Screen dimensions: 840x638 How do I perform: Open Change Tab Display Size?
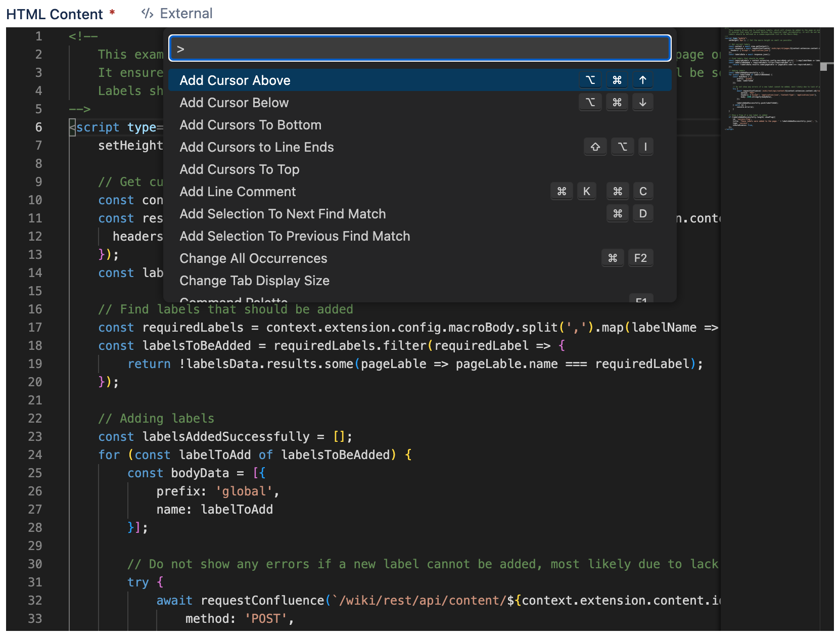254,281
